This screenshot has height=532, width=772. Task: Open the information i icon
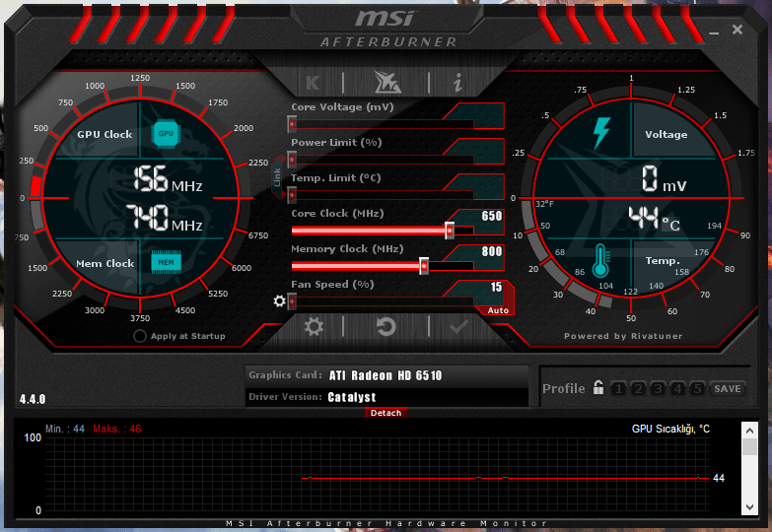point(457,82)
